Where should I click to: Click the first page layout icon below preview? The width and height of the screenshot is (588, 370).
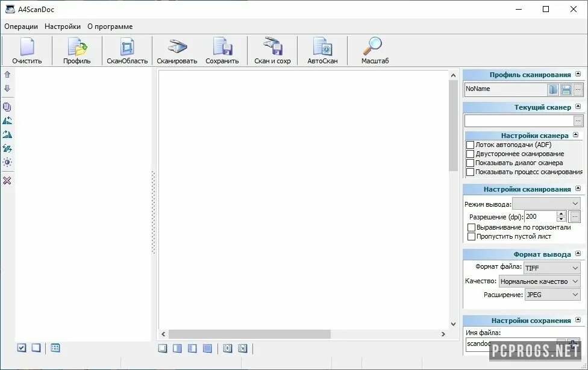[x=163, y=348]
